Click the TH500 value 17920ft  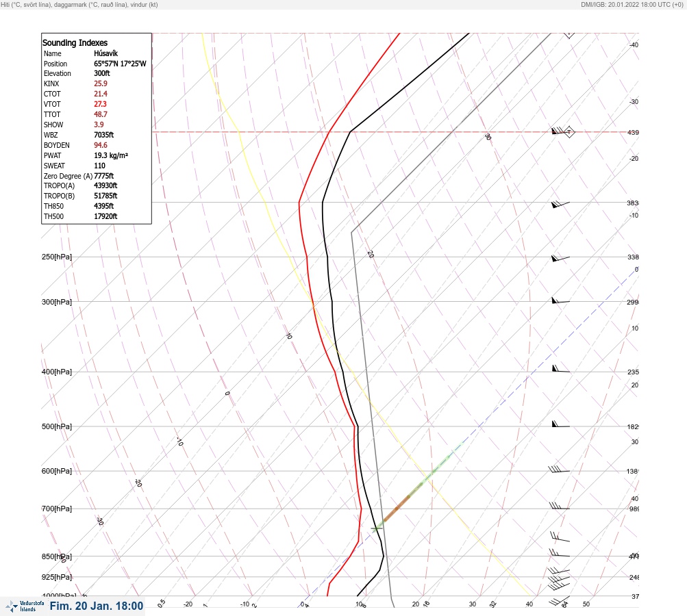pyautogui.click(x=105, y=216)
